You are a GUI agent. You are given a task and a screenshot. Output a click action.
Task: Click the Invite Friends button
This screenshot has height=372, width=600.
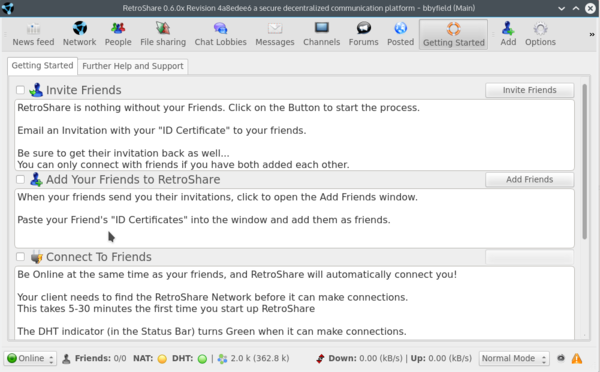(x=530, y=90)
